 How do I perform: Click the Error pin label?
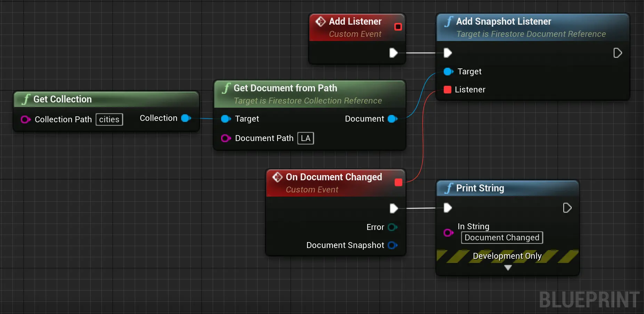tap(375, 227)
